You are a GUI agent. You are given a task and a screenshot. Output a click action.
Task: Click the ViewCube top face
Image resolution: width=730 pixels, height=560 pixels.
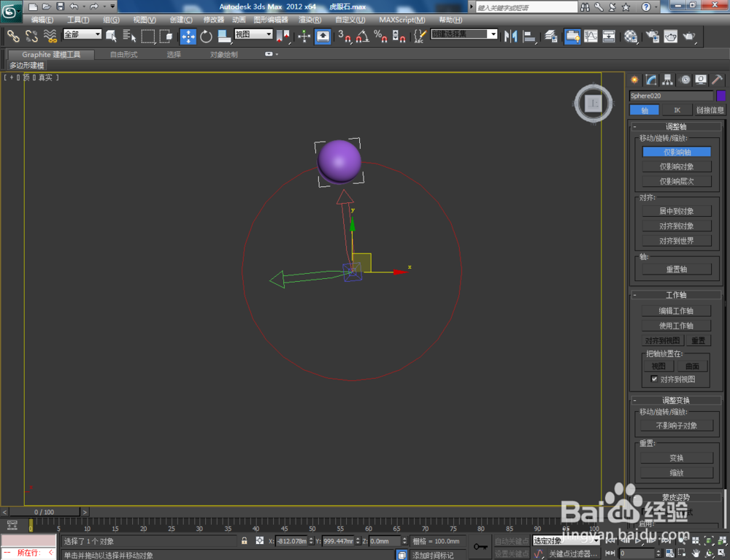(593, 104)
